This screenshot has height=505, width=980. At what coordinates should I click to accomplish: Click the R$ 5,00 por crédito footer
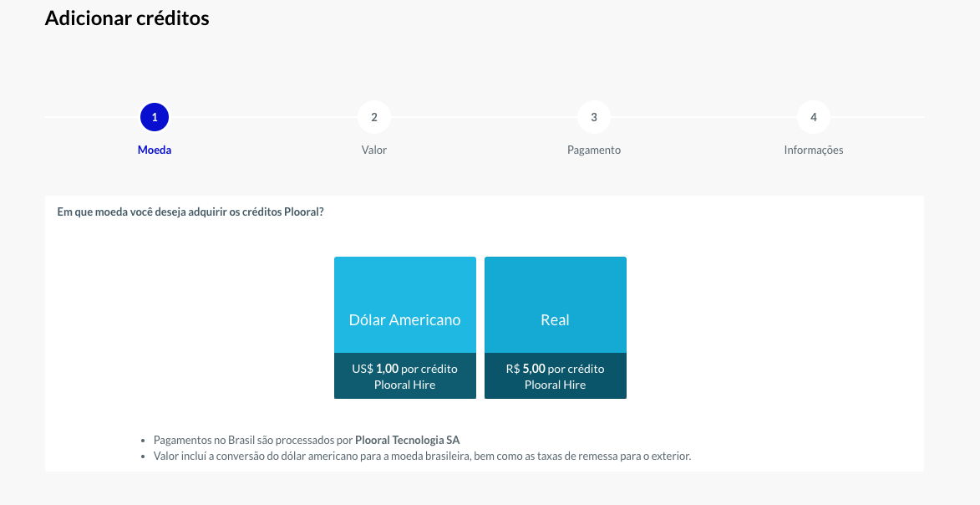pos(555,376)
